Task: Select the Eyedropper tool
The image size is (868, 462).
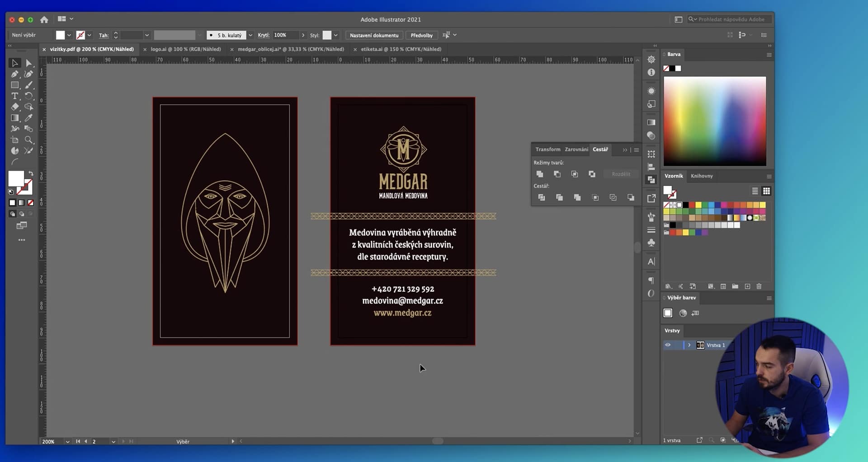Action: (29, 118)
